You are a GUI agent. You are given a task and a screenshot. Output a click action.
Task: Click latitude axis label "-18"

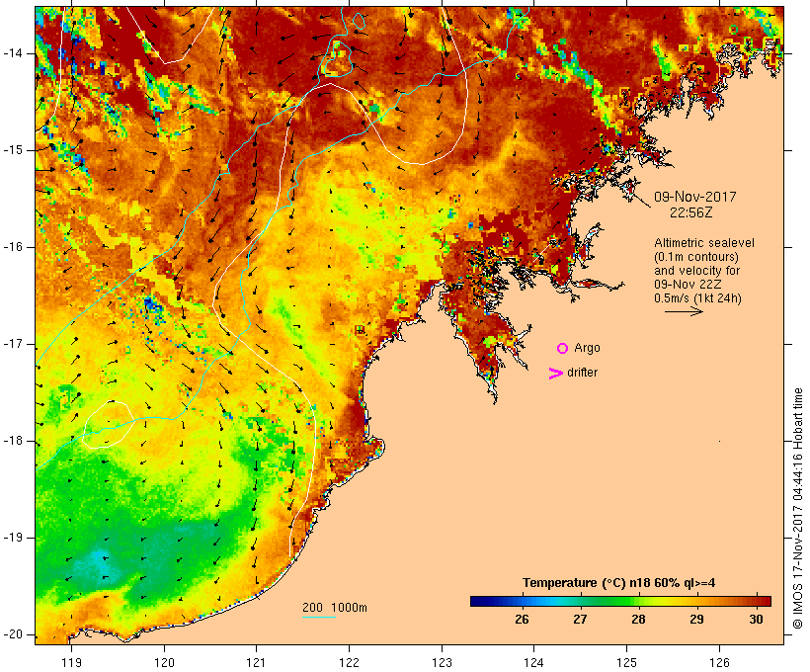[x=13, y=441]
